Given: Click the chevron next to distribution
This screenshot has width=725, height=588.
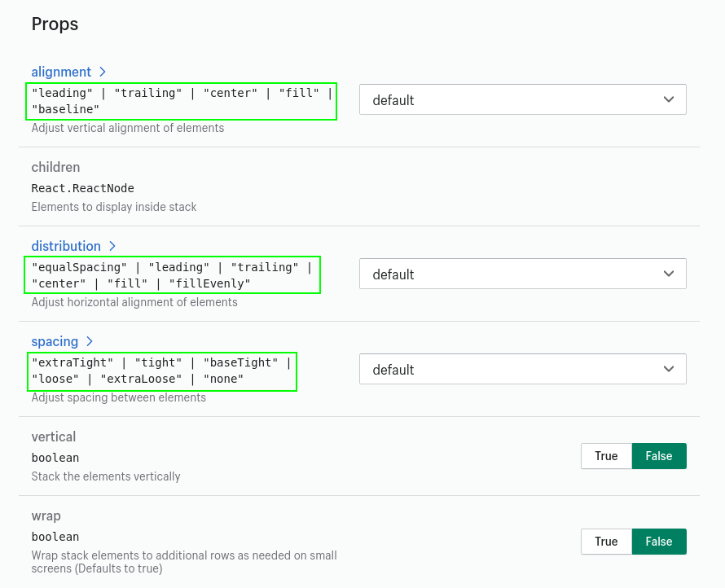Looking at the screenshot, I should point(112,246).
